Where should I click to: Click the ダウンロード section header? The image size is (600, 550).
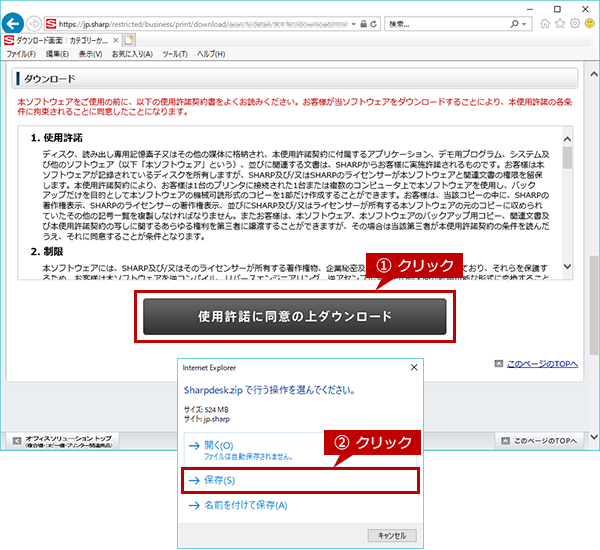click(x=295, y=78)
